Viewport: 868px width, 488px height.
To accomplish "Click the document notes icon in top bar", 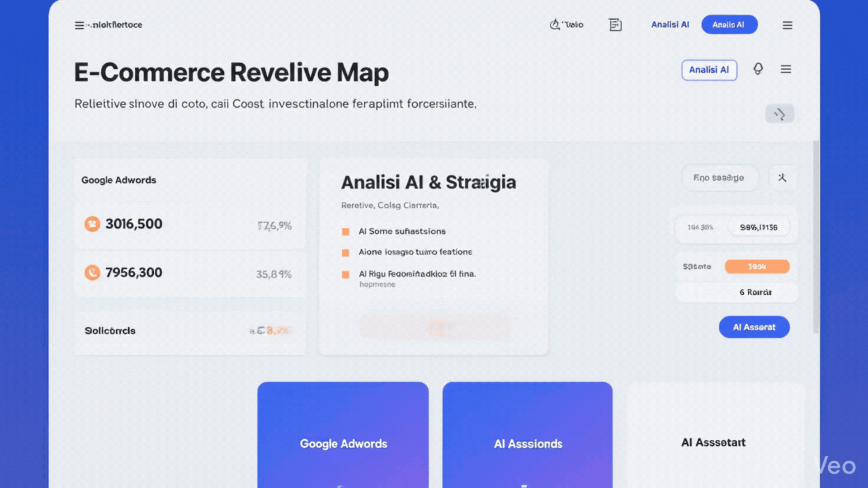I will [x=615, y=25].
